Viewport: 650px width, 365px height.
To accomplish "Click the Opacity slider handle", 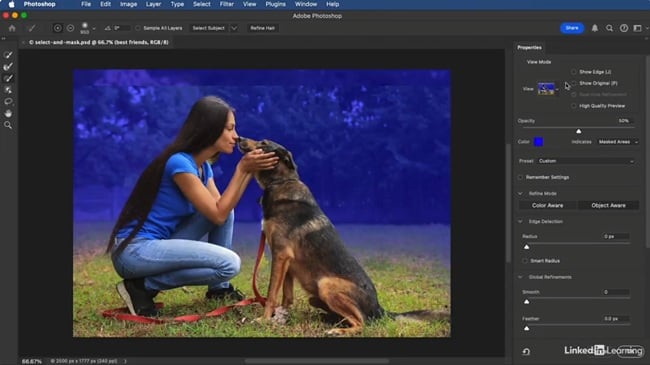I will coord(579,131).
